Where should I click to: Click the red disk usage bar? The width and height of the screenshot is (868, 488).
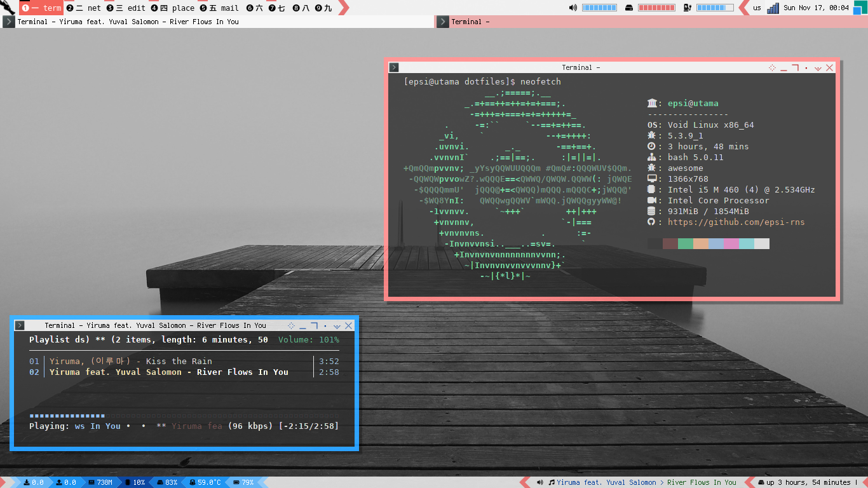point(656,8)
